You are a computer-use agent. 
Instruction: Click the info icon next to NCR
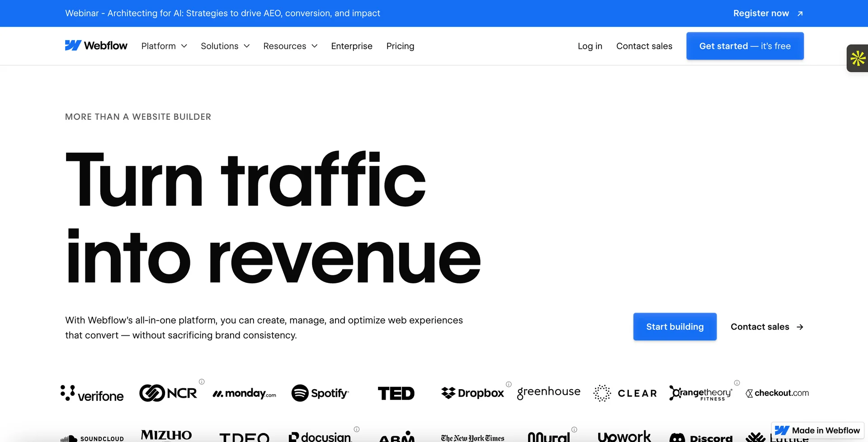pyautogui.click(x=202, y=381)
